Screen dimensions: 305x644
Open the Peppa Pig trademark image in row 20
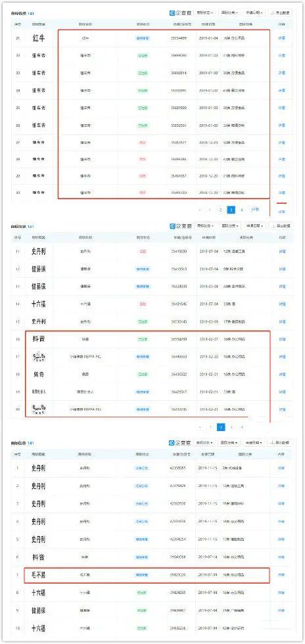38,409
